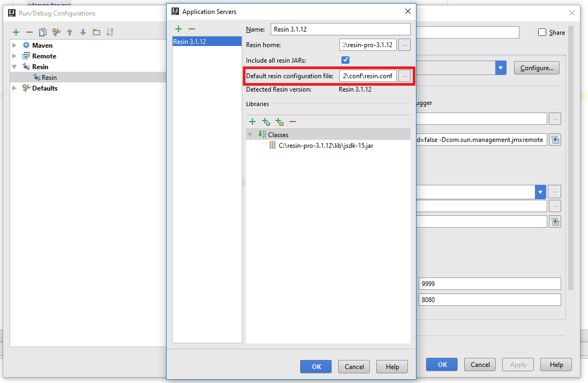Remove application server with red minus

point(192,29)
